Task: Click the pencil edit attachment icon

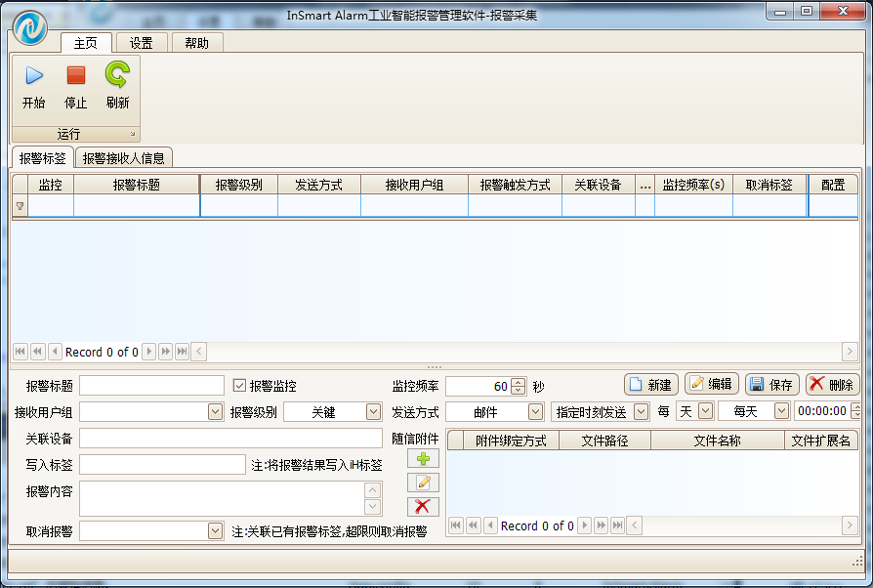Action: [x=423, y=483]
